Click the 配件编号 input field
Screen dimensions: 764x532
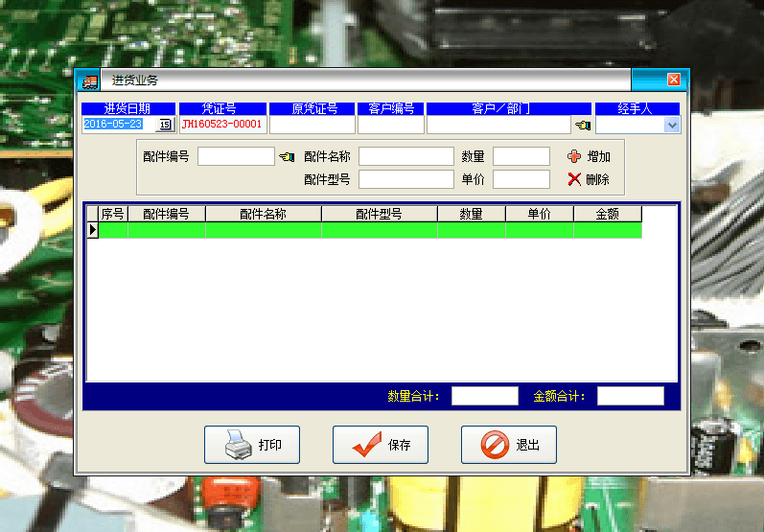236,156
